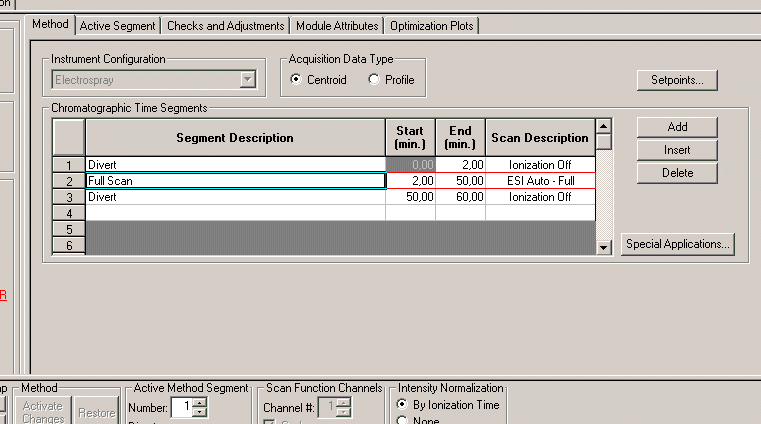Click the Channel # spinner arrows

pyautogui.click(x=343, y=407)
